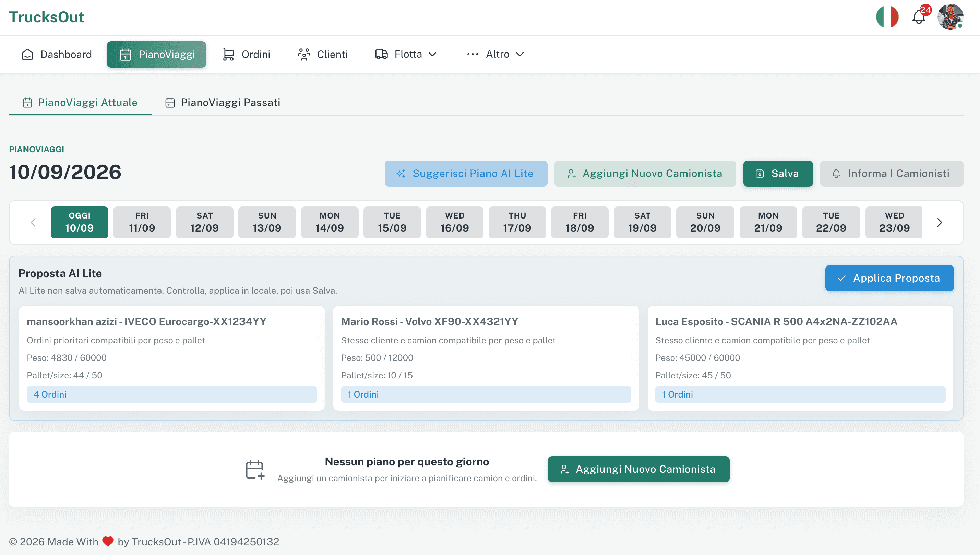The image size is (980, 555).
Task: Select THU 17/09 date
Action: [x=517, y=222]
